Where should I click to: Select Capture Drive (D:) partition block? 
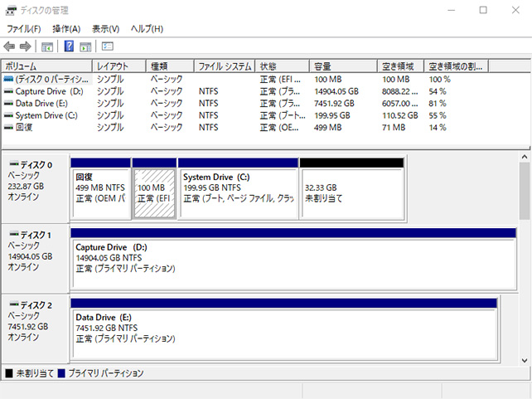click(293, 259)
